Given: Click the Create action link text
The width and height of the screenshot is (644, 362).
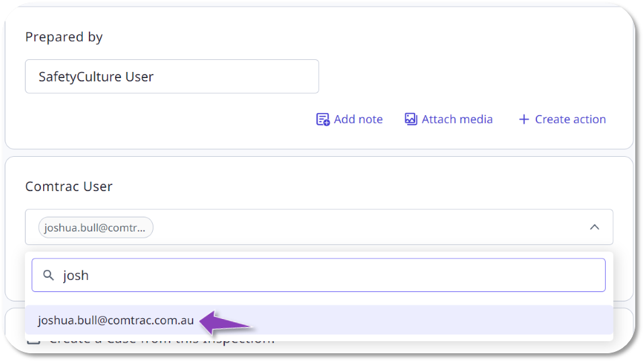Looking at the screenshot, I should tap(570, 120).
